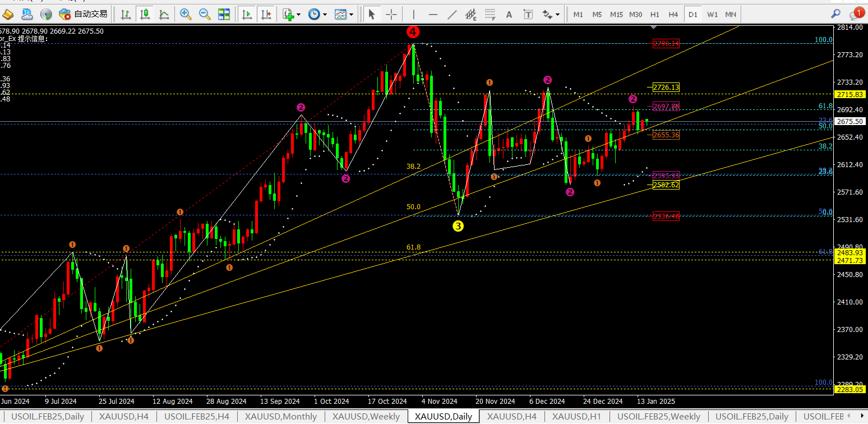The height and width of the screenshot is (424, 868).
Task: Select the horizontal line drawing tool
Action: [433, 14]
